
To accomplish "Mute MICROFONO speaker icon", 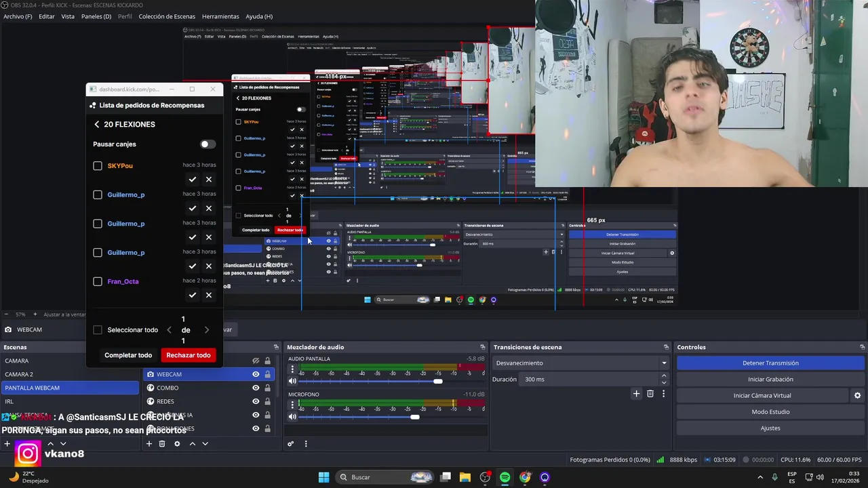I will click(x=292, y=417).
